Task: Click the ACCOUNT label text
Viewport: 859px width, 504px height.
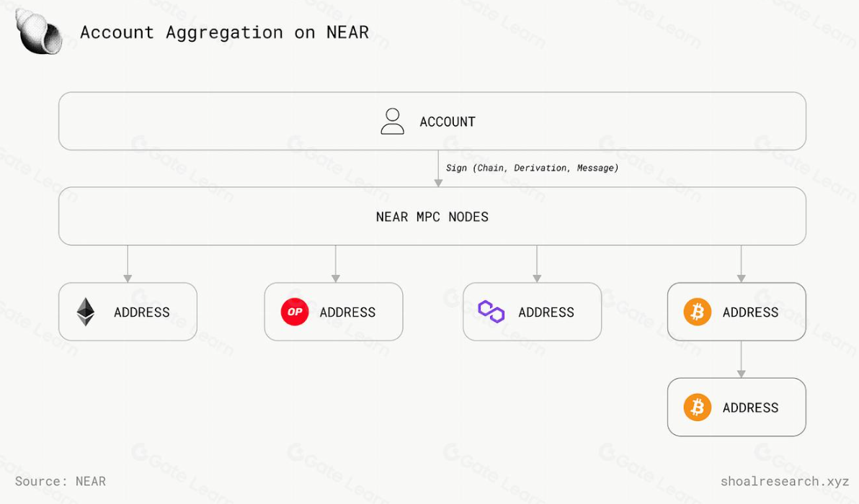Action: click(x=448, y=122)
